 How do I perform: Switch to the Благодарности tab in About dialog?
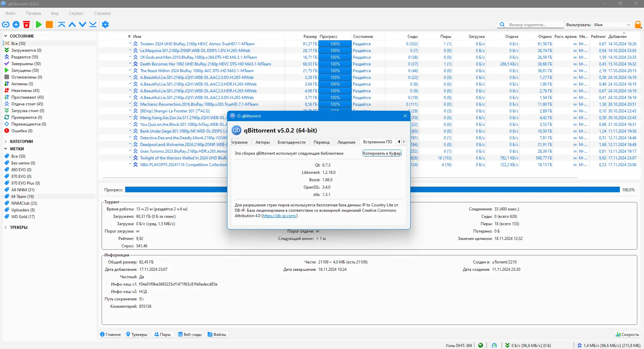coord(292,142)
